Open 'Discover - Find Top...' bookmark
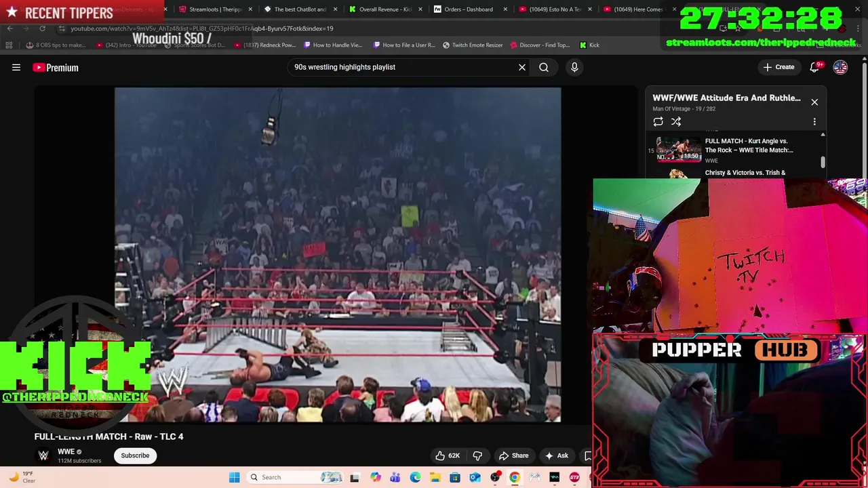 click(540, 45)
